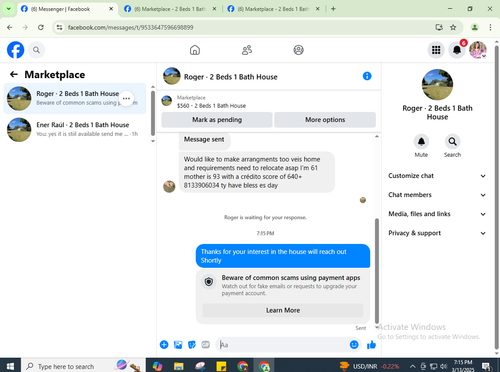Show hidden system tray icons chevron

[412, 366]
